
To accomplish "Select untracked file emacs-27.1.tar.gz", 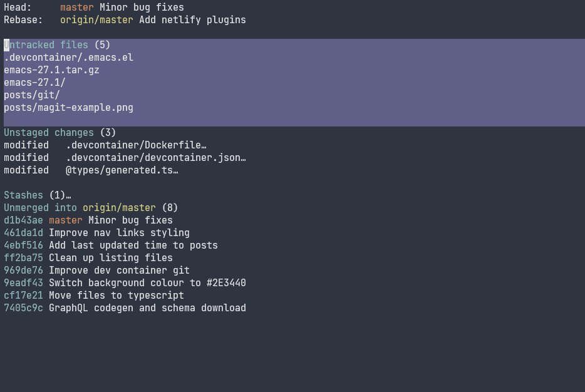I will (x=51, y=70).
